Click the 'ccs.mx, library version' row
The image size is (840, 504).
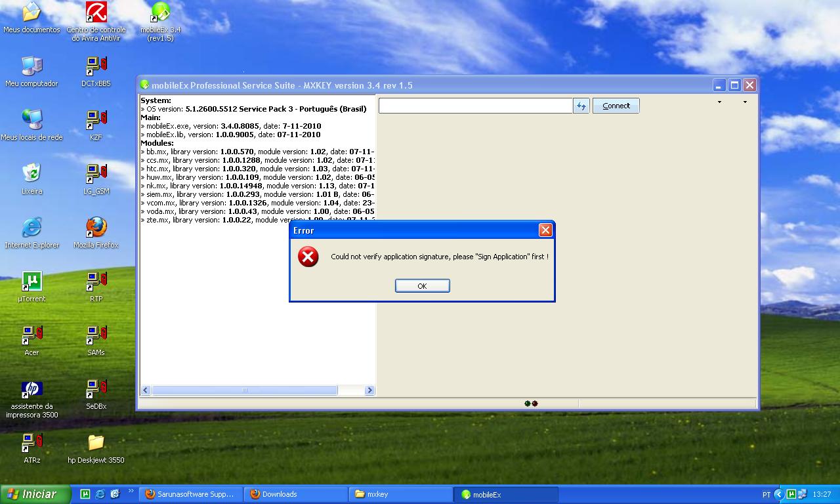(257, 160)
